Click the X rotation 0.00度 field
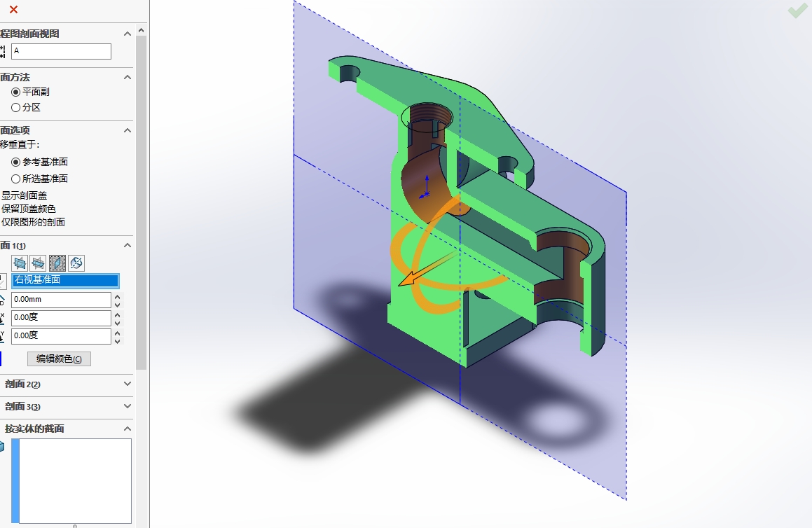812x528 pixels. (x=61, y=318)
